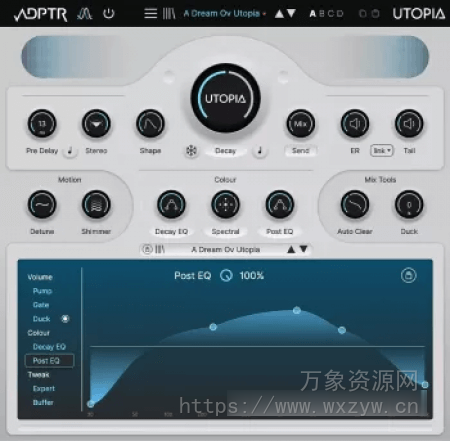Toggle the EQ panel lock icon
450x441 pixels.
pos(409,275)
